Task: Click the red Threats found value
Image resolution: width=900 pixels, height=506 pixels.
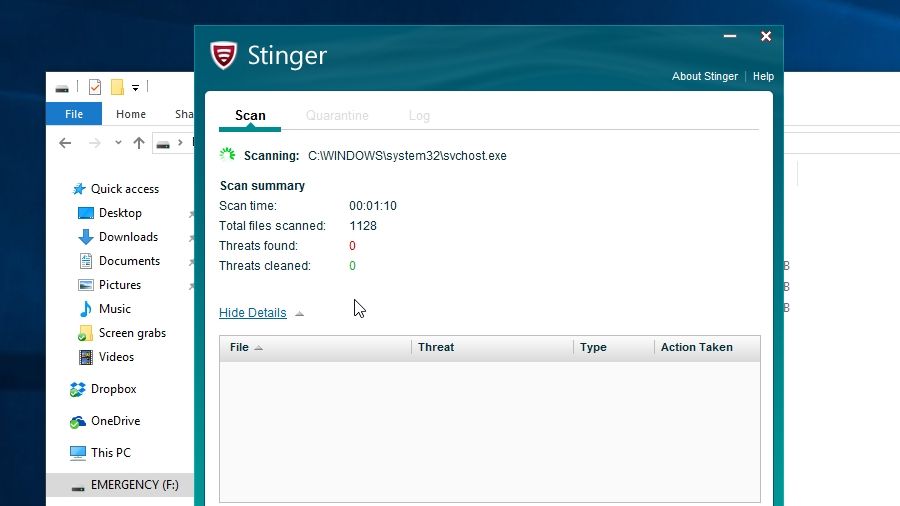Action: [352, 246]
